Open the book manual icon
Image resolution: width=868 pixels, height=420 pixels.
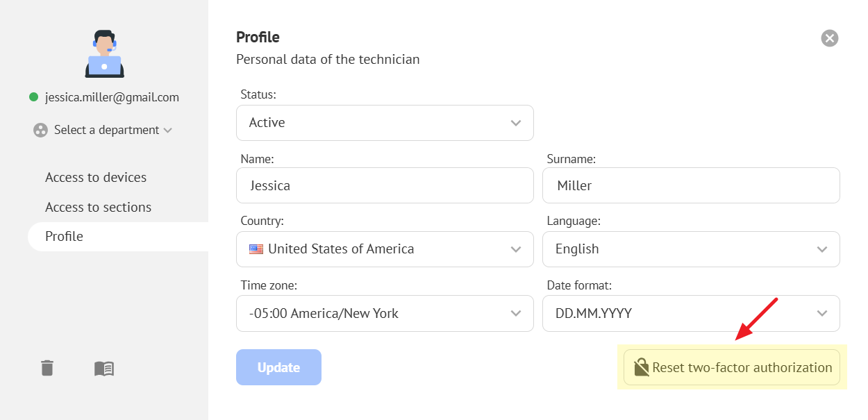pos(104,369)
